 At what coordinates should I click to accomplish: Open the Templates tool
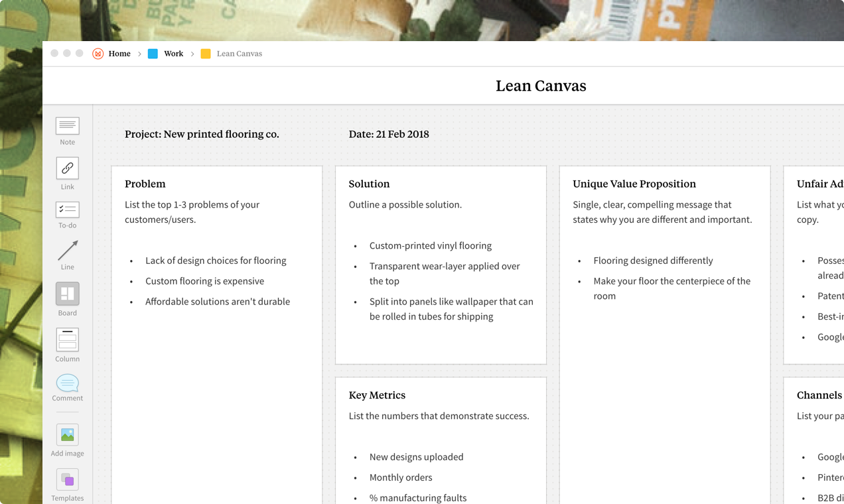tap(67, 485)
